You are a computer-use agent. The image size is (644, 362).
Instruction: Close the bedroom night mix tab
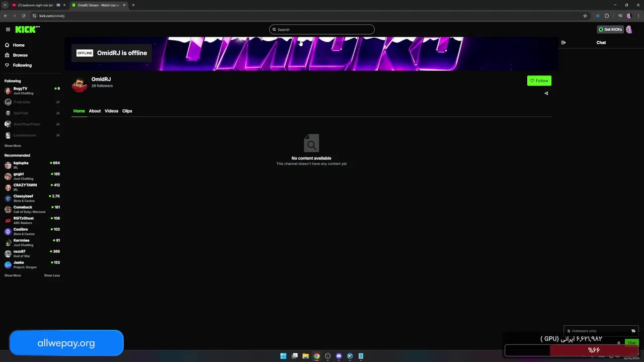[x=64, y=5]
